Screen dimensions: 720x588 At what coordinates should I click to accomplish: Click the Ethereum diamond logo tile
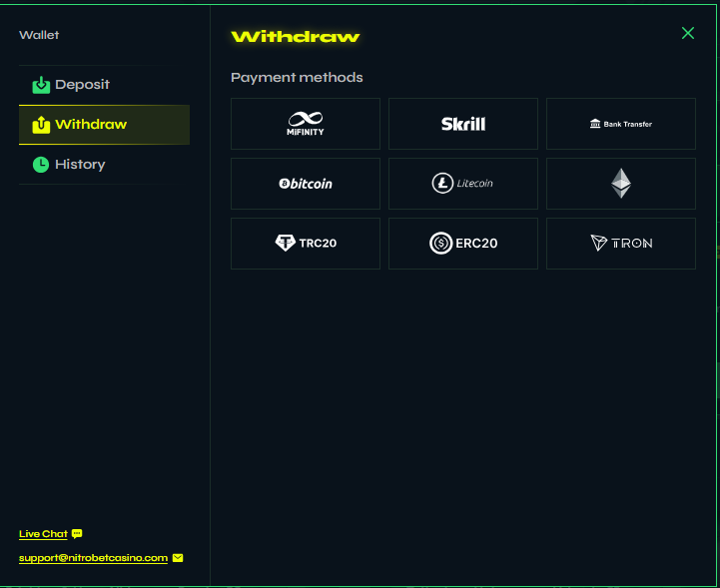(620, 184)
